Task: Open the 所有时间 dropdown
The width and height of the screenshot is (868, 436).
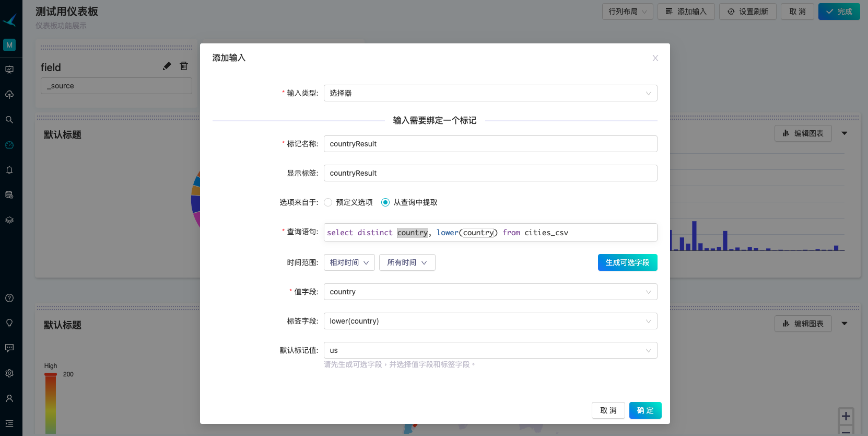Action: pyautogui.click(x=407, y=262)
